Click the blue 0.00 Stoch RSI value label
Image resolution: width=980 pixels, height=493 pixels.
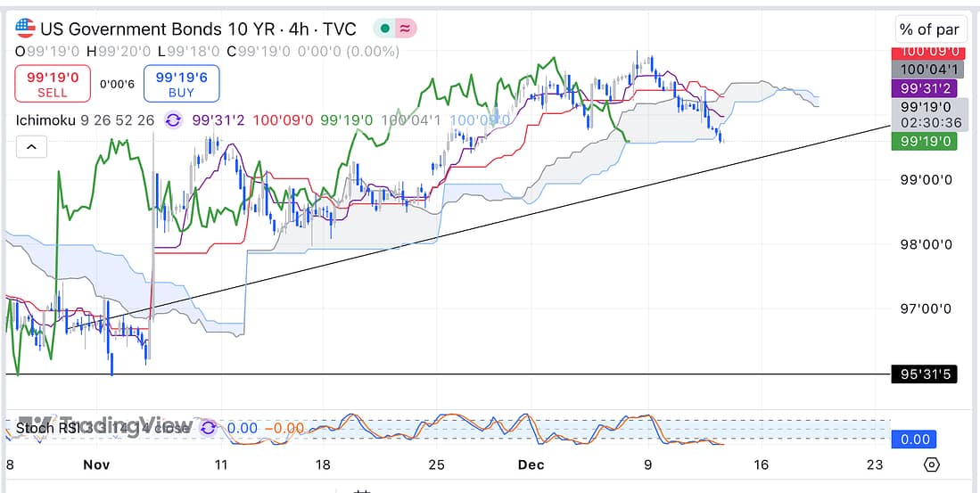click(915, 439)
